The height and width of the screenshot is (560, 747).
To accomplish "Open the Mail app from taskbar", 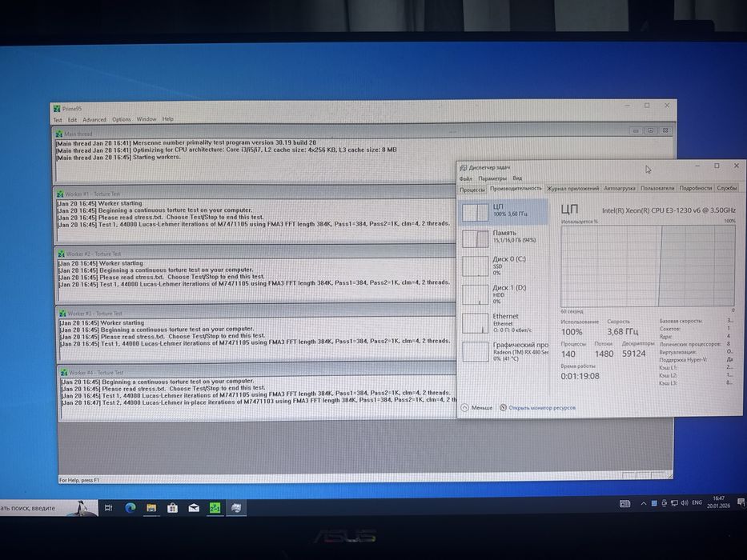I will [194, 508].
